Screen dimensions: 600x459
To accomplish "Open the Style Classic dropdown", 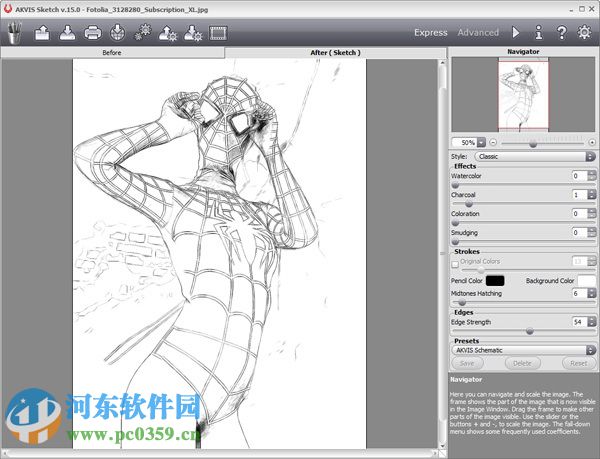I will (x=535, y=156).
